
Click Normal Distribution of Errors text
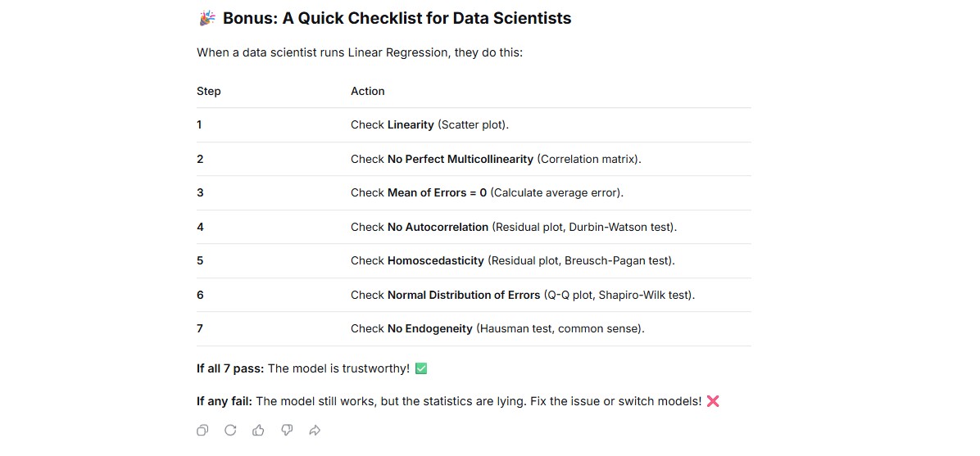coord(464,295)
